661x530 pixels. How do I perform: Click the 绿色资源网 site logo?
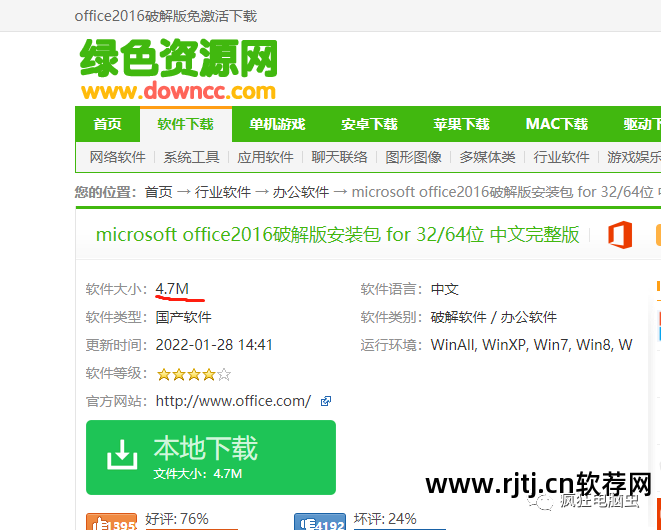pos(178,69)
